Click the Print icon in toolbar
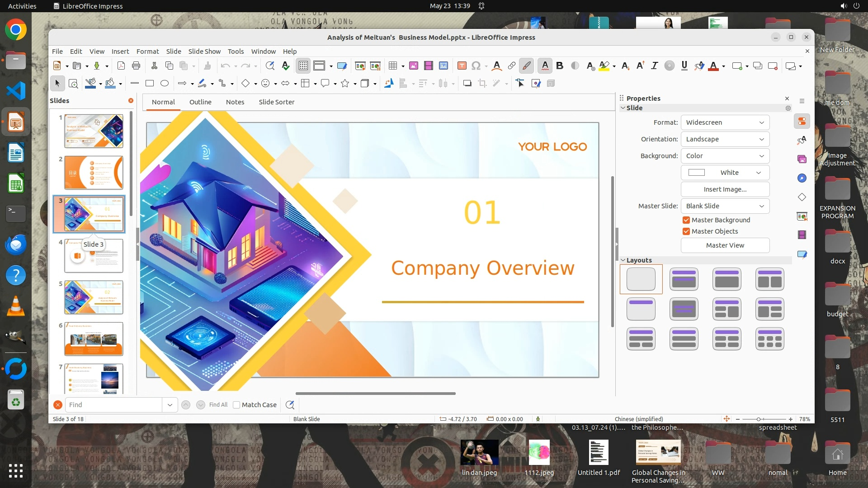 pos(136,66)
